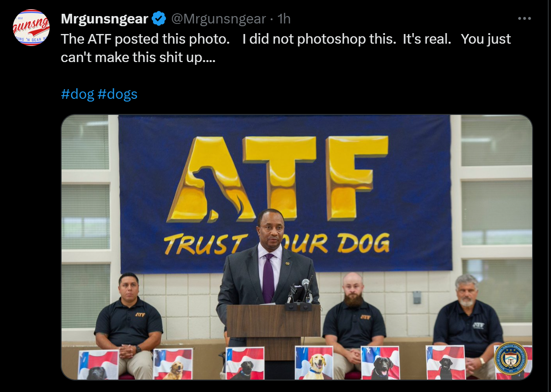Click the golden retriever flag portrait
The image size is (551, 392).
[173, 364]
